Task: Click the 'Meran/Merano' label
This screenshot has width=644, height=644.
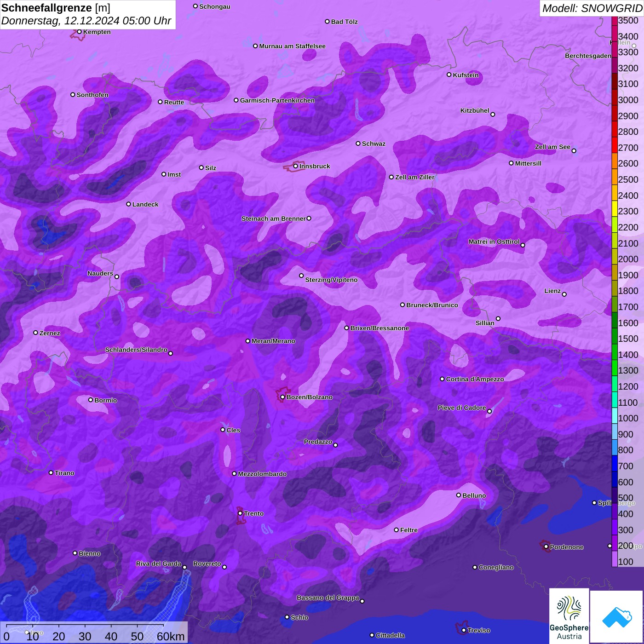Action: [x=273, y=341]
